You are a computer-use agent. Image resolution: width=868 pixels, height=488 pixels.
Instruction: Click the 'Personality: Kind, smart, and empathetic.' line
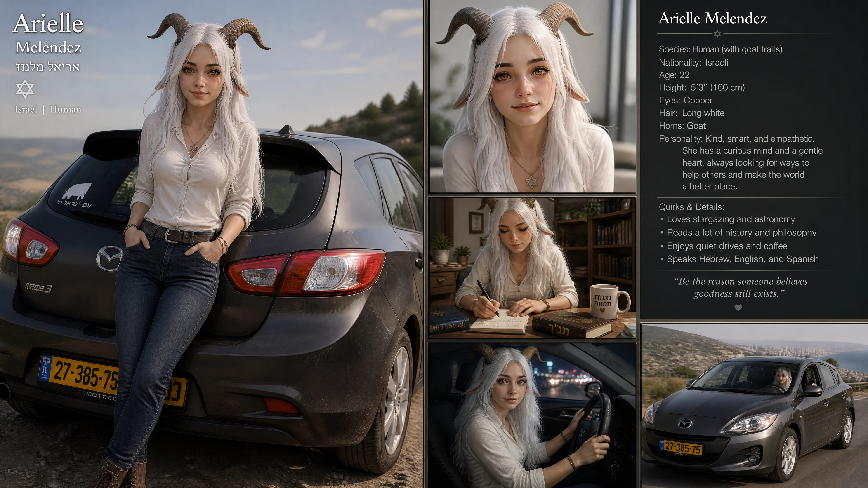pyautogui.click(x=737, y=139)
